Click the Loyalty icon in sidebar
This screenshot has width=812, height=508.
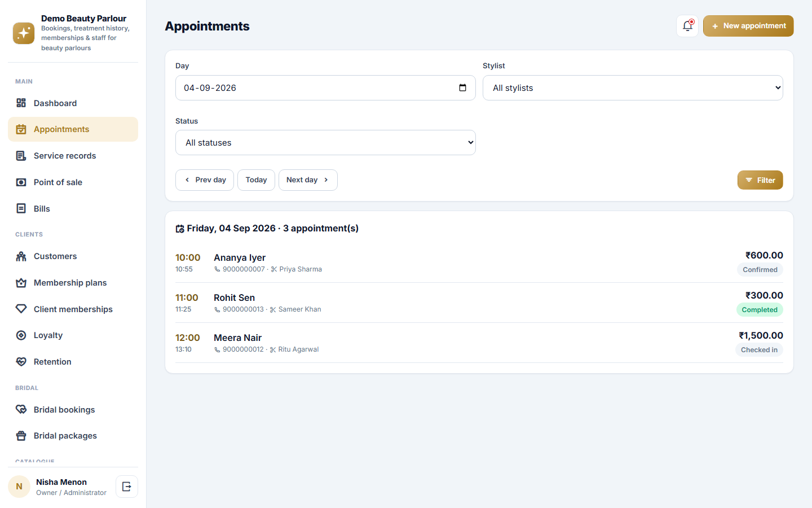click(x=21, y=335)
